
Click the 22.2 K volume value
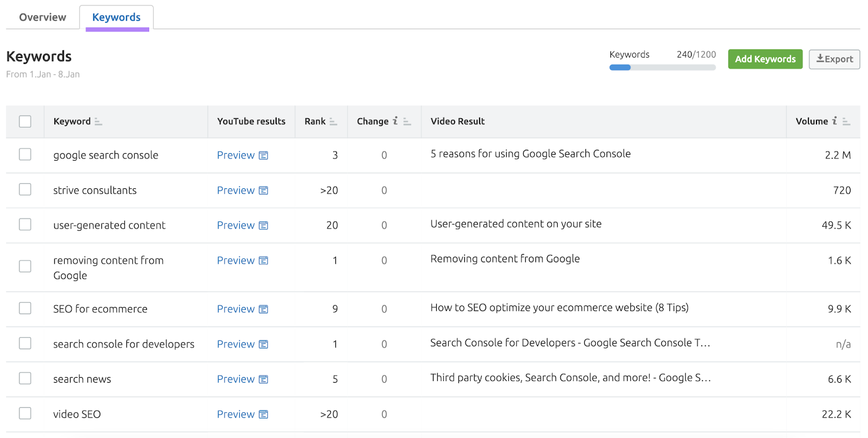click(x=836, y=415)
